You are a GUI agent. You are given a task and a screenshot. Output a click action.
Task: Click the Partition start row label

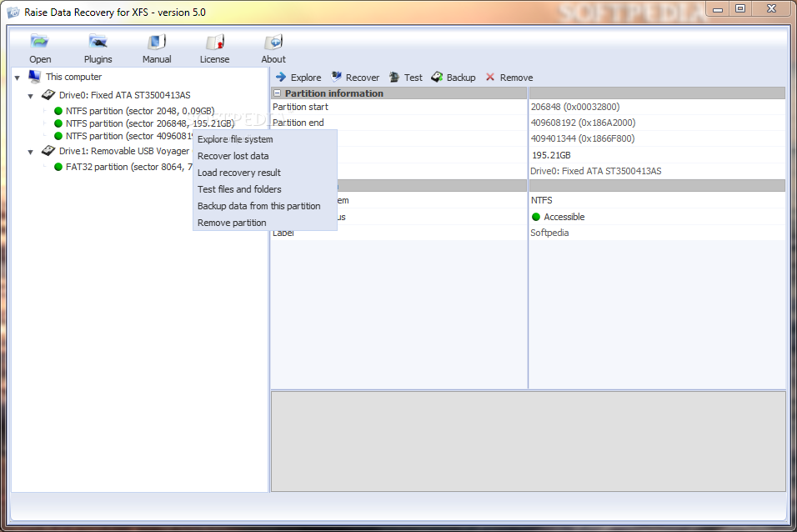coord(300,107)
